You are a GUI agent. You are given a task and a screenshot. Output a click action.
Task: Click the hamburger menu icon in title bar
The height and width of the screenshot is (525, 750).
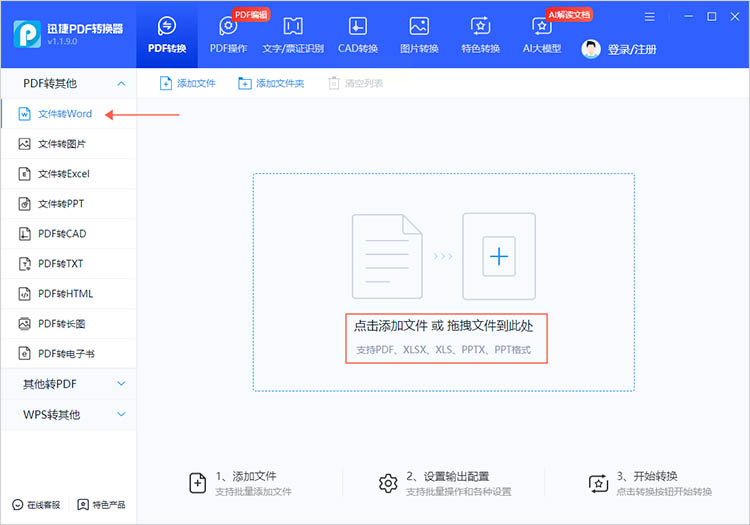pos(650,17)
